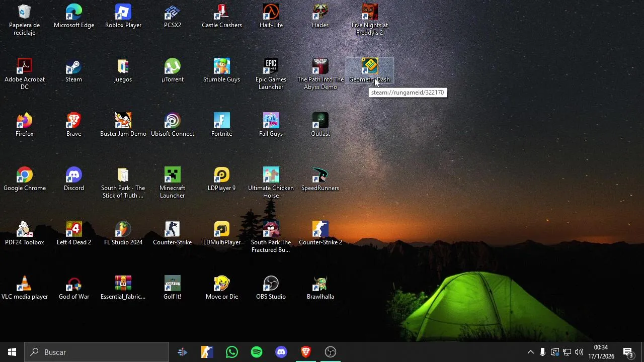The image size is (644, 362).
Task: Click the Castle Crashers desktop icon
Action: (x=221, y=17)
